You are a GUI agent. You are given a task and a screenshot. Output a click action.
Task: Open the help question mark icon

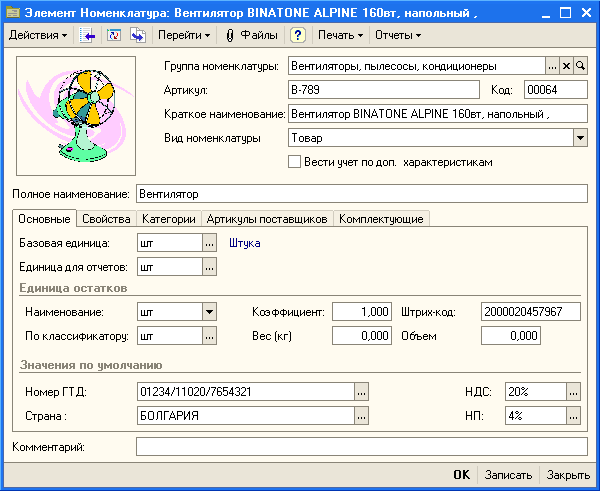pyautogui.click(x=298, y=35)
